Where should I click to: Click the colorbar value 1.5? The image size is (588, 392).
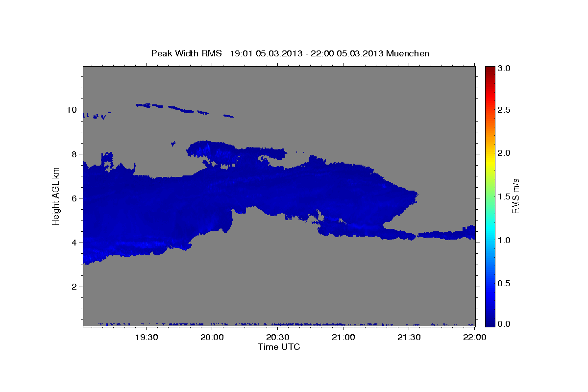505,196
